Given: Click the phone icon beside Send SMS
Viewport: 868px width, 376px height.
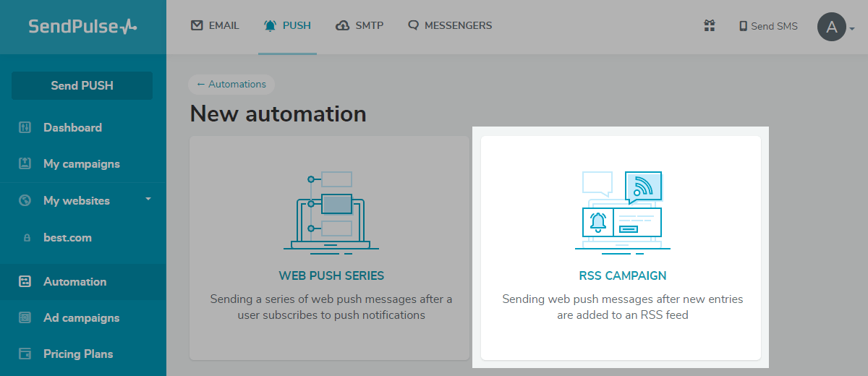Looking at the screenshot, I should [x=743, y=26].
